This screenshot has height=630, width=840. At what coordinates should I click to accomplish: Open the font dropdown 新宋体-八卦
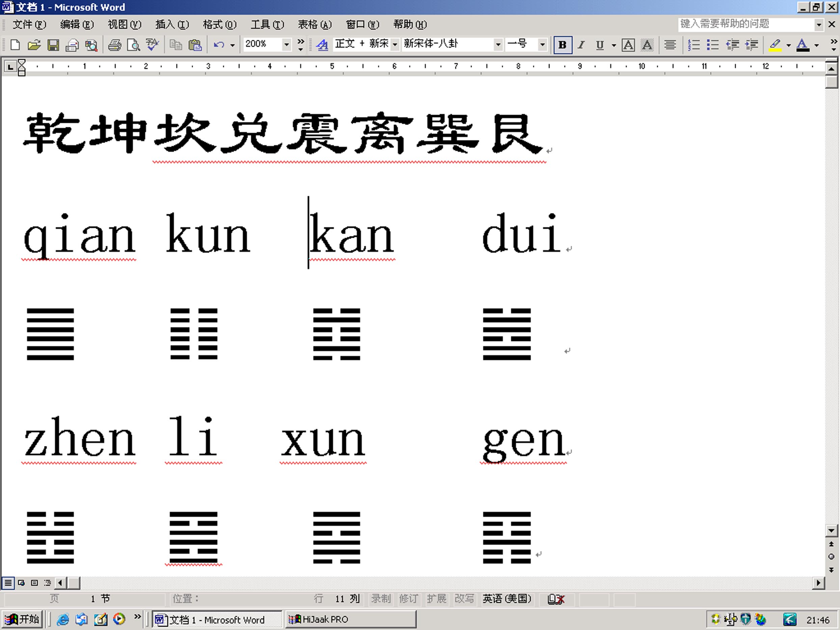pyautogui.click(x=498, y=45)
